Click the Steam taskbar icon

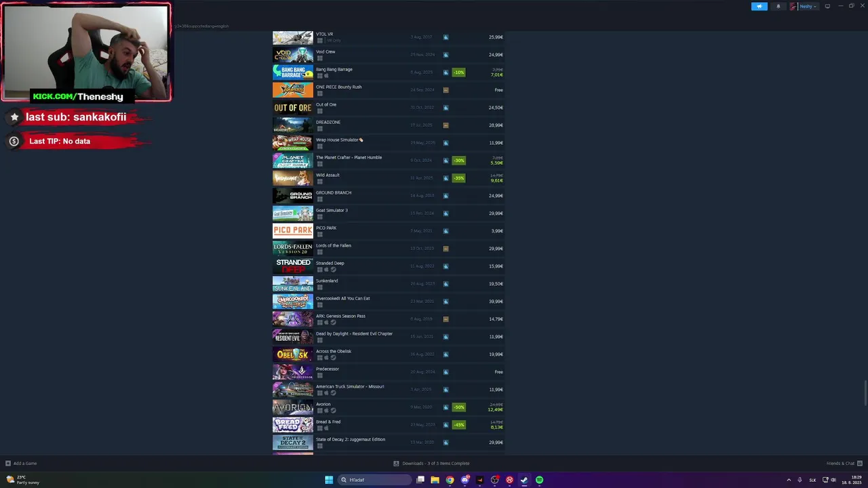tap(524, 480)
